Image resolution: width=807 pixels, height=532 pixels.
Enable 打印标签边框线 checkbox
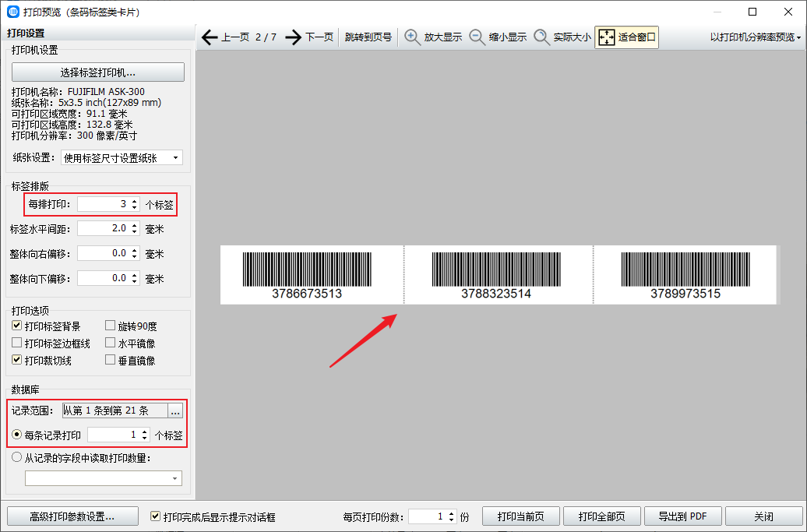(x=17, y=343)
